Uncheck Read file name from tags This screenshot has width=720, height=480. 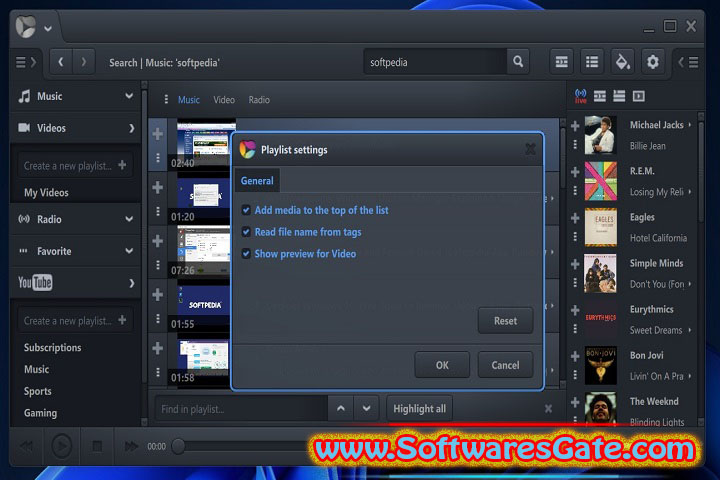coord(246,232)
